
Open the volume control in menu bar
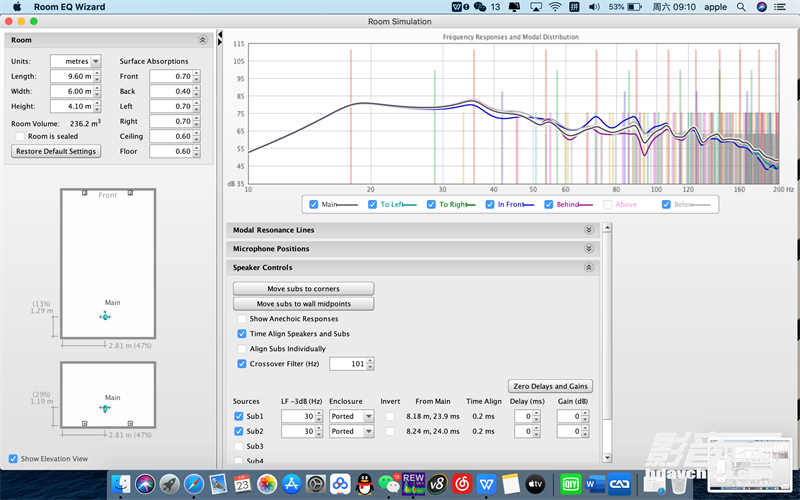coord(594,7)
